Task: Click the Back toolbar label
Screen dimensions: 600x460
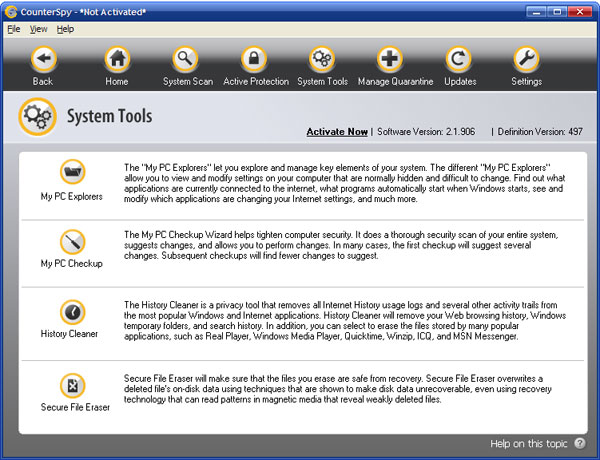Action: [42, 82]
